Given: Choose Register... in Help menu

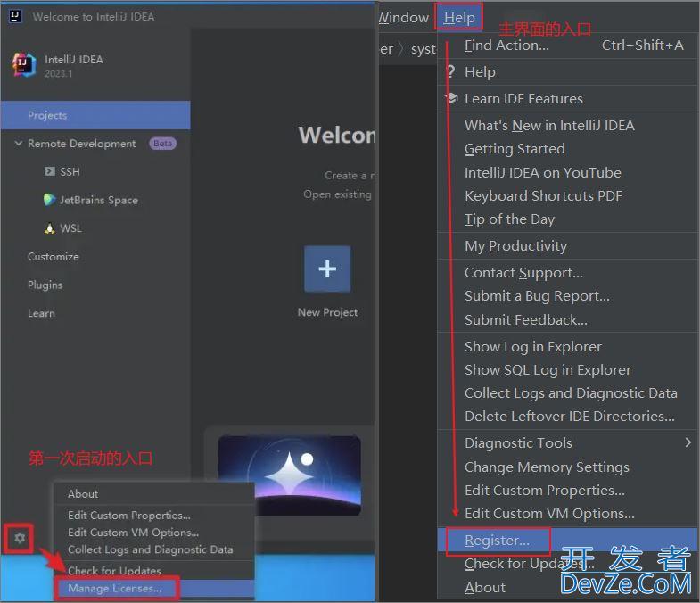Looking at the screenshot, I should pyautogui.click(x=567, y=540).
